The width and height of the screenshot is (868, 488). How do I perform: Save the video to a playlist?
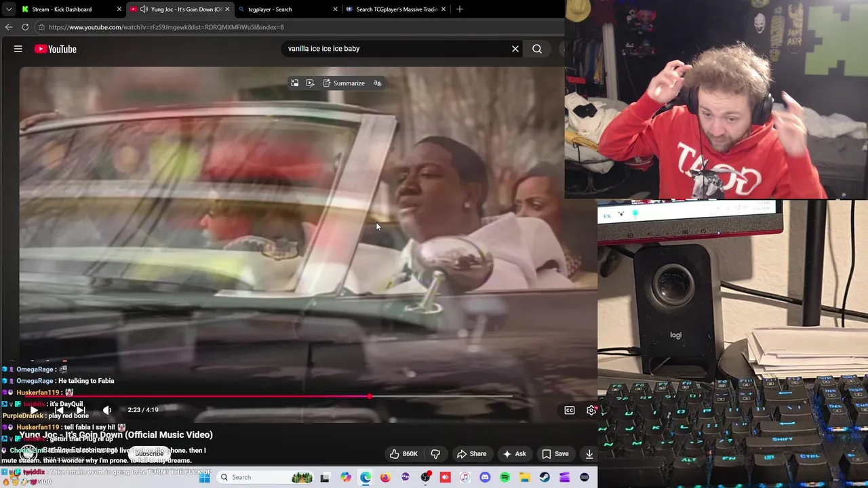click(x=555, y=454)
